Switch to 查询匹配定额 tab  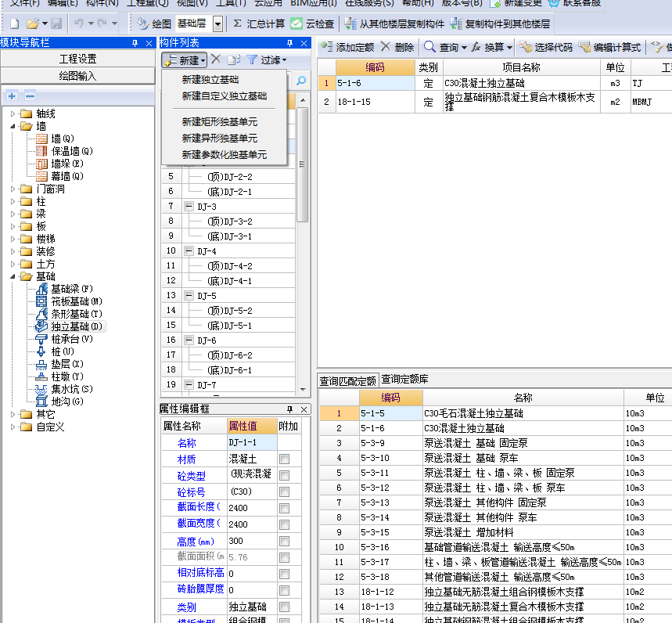347,380
